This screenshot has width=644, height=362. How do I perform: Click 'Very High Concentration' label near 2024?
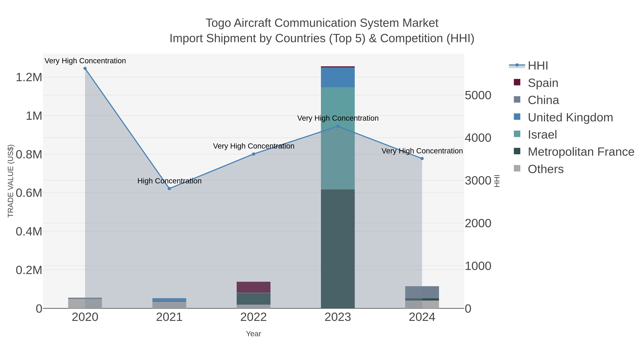point(422,151)
